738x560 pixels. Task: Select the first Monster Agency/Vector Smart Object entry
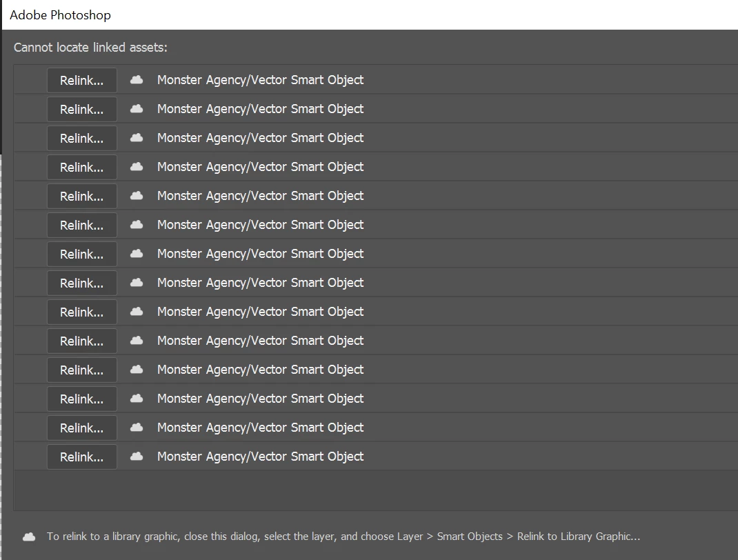click(260, 80)
